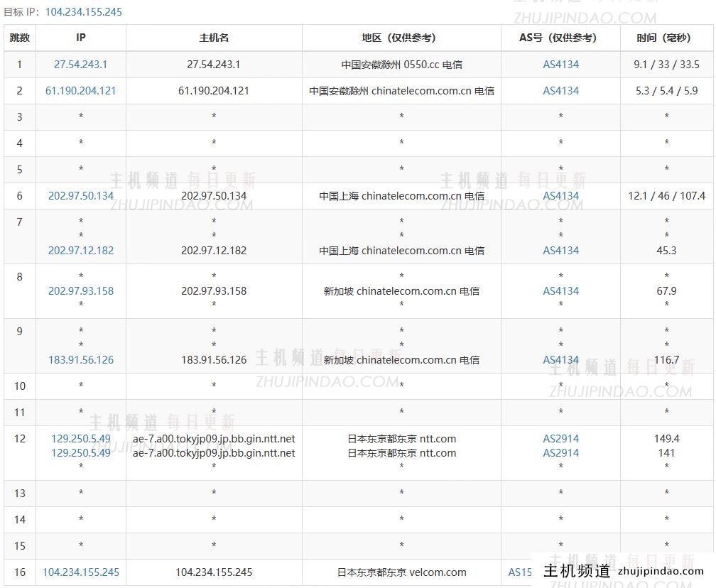
Task: Open hop 6 IP link 202.97.50.134
Action: pyautogui.click(x=80, y=195)
